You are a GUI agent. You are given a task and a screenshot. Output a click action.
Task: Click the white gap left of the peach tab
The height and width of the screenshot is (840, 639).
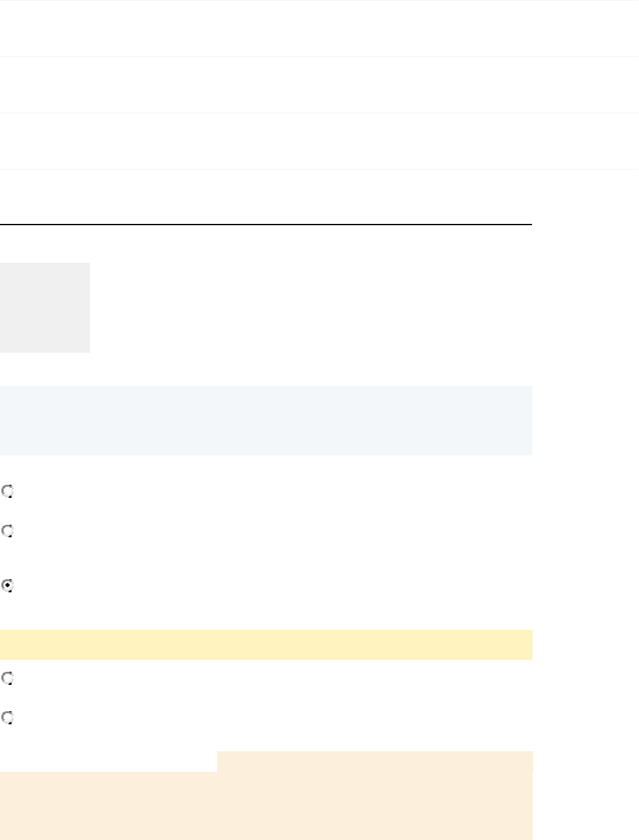coord(108,761)
